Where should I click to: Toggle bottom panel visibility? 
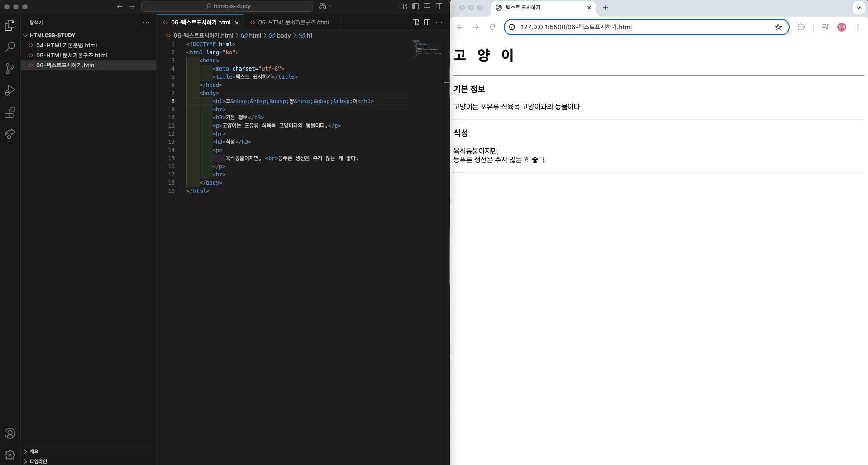click(427, 6)
